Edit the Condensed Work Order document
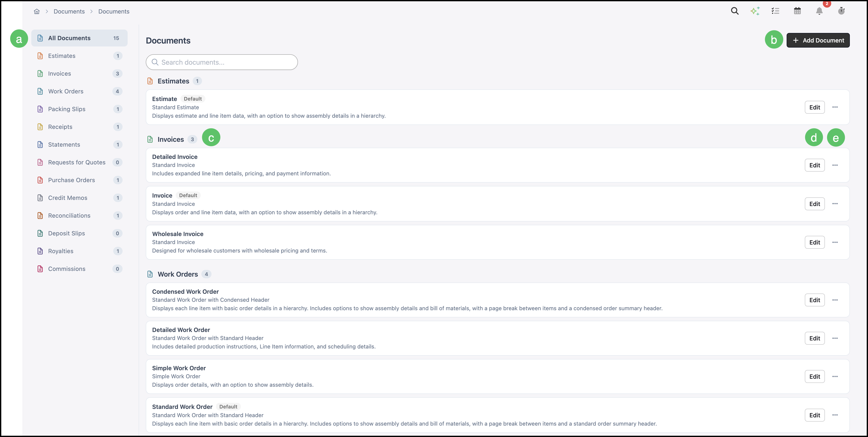Viewport: 868px width, 437px height. click(815, 300)
